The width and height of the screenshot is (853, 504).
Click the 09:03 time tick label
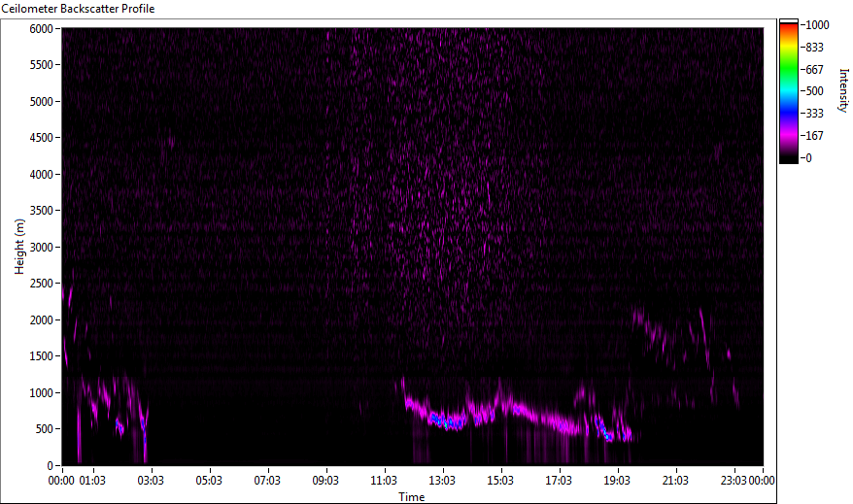click(325, 481)
